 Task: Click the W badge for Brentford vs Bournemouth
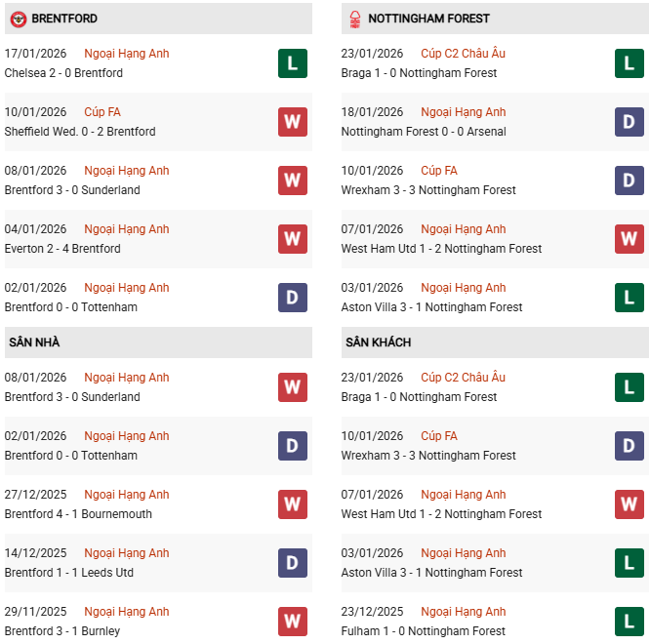click(x=292, y=504)
